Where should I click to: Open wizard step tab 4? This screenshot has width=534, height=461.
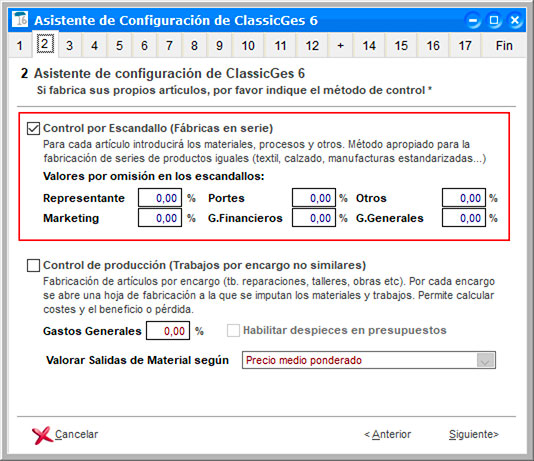coord(94,46)
